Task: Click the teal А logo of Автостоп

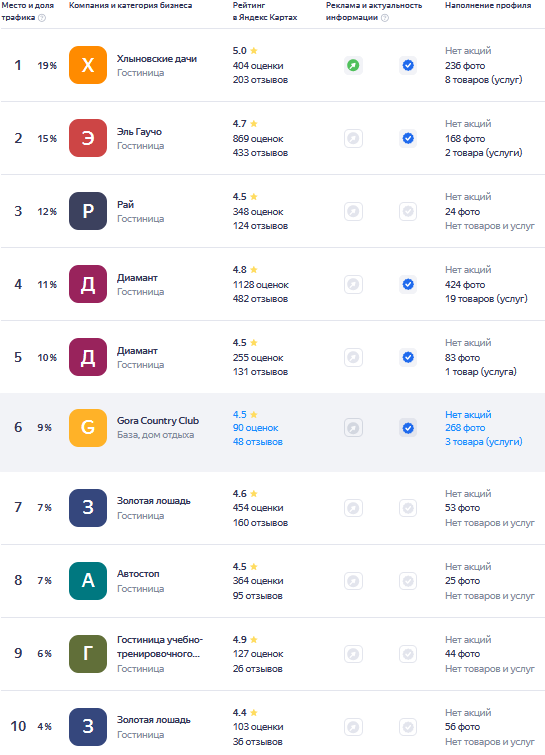Action: (88, 581)
